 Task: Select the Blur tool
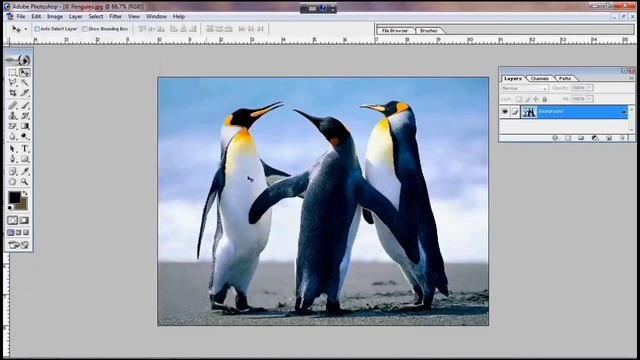coord(13,136)
